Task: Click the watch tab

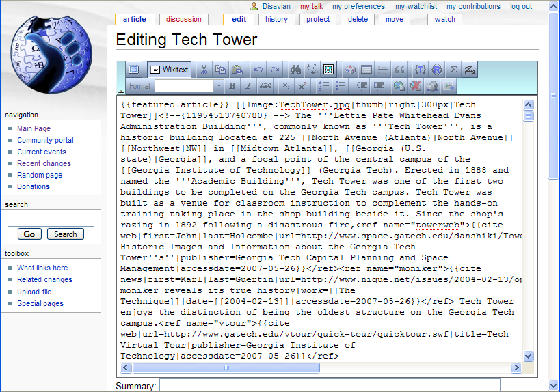Action: [x=444, y=19]
